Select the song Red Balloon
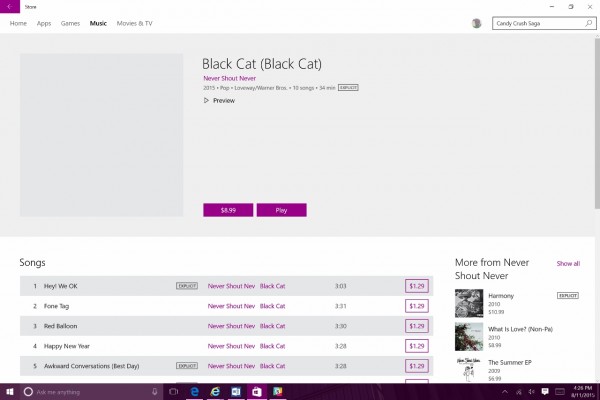Viewport: 600px width, 400px height. [x=60, y=326]
